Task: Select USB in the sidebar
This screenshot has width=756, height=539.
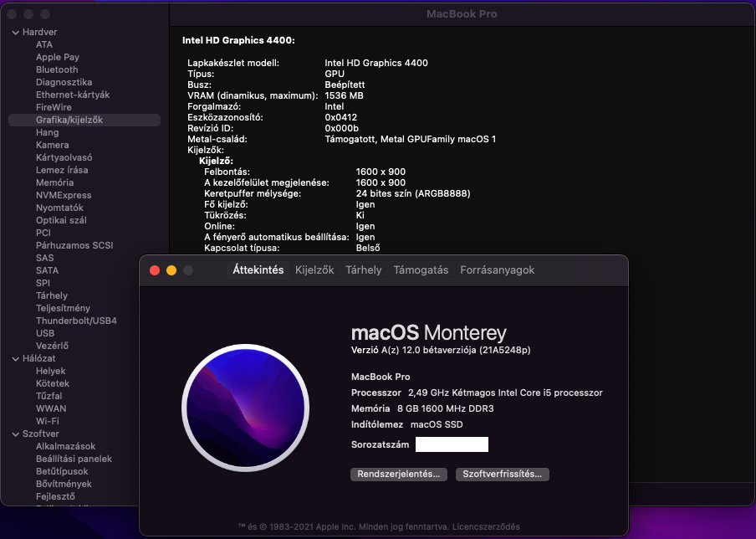Action: pos(45,333)
